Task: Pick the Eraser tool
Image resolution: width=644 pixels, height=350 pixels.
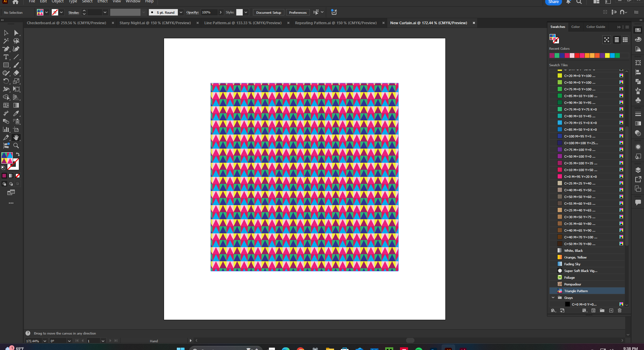Action: (x=16, y=73)
